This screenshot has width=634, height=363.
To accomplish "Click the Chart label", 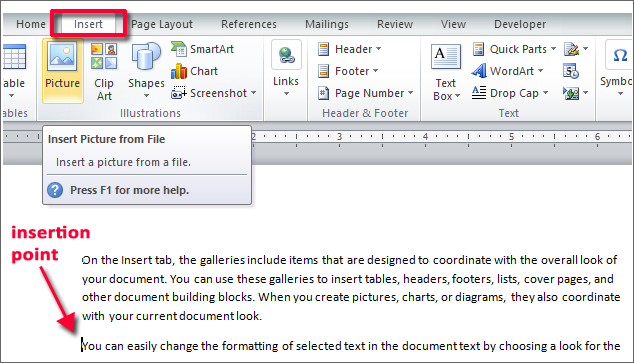I will pos(204,71).
